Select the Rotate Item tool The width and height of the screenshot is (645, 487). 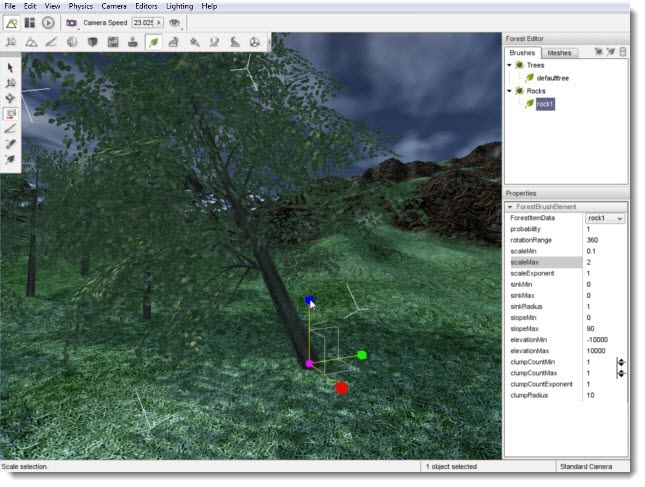tap(10, 98)
